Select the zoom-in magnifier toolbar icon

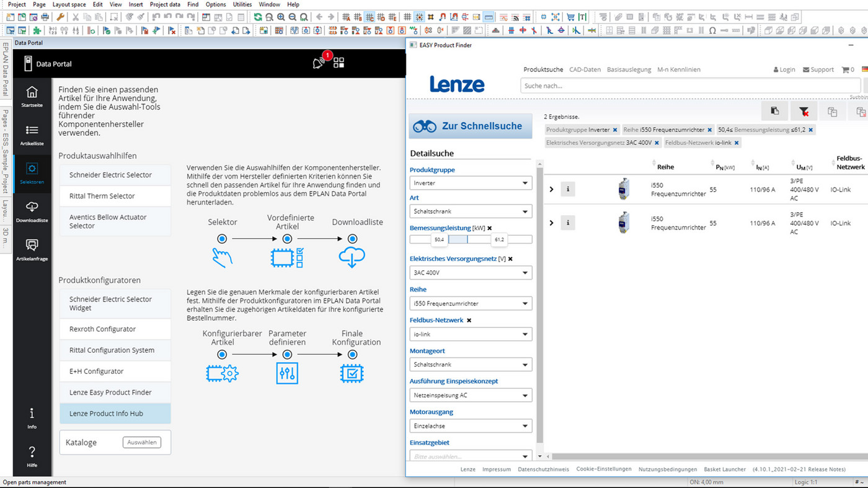(280, 17)
